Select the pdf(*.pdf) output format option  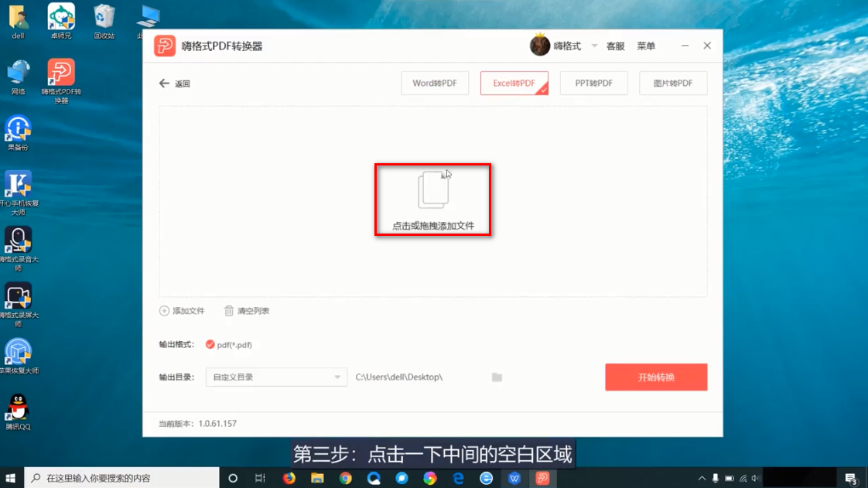pos(229,345)
